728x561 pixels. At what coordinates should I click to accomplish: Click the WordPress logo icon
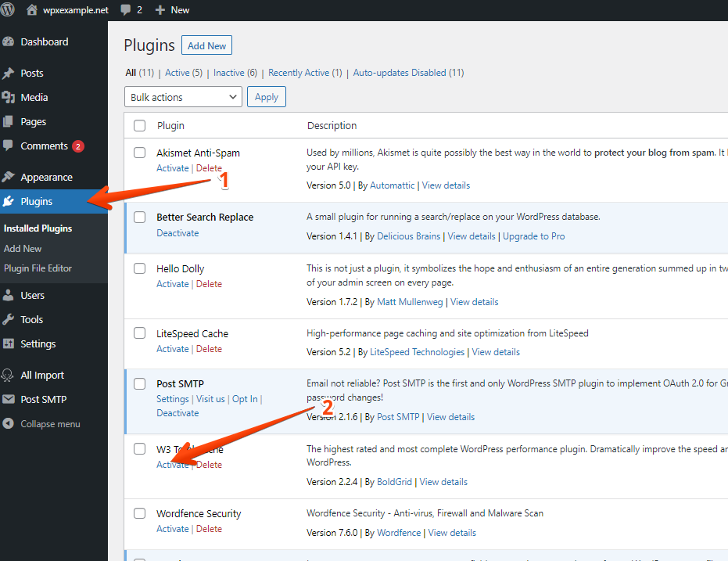click(7, 9)
